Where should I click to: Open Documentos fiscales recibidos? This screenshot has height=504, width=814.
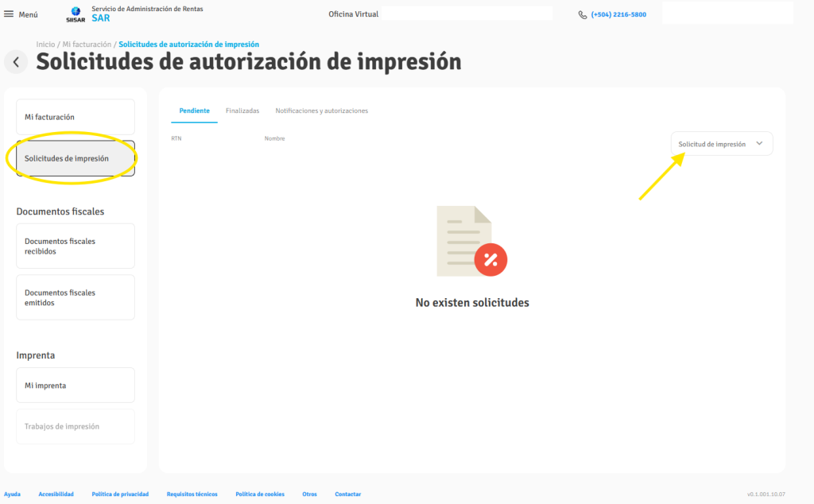[76, 246]
